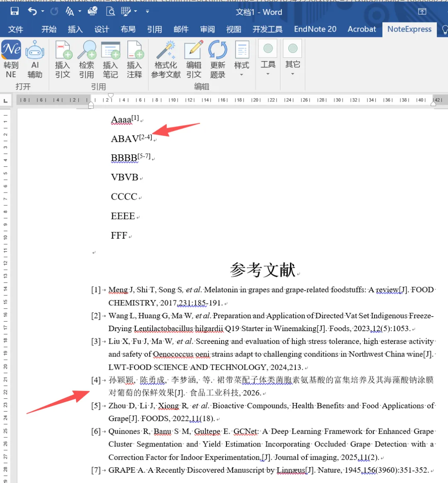The image size is (448, 483).
Task: Switch to the 邮件 tab
Action: point(181,29)
